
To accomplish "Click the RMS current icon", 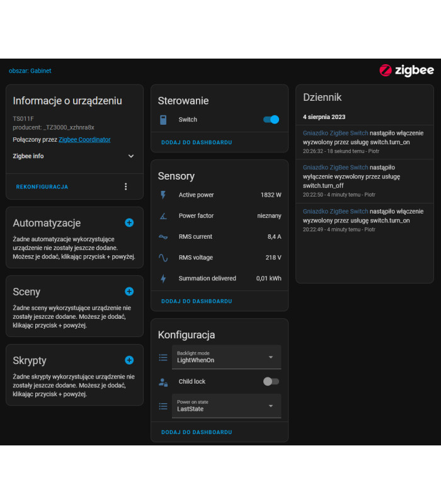I will click(163, 237).
